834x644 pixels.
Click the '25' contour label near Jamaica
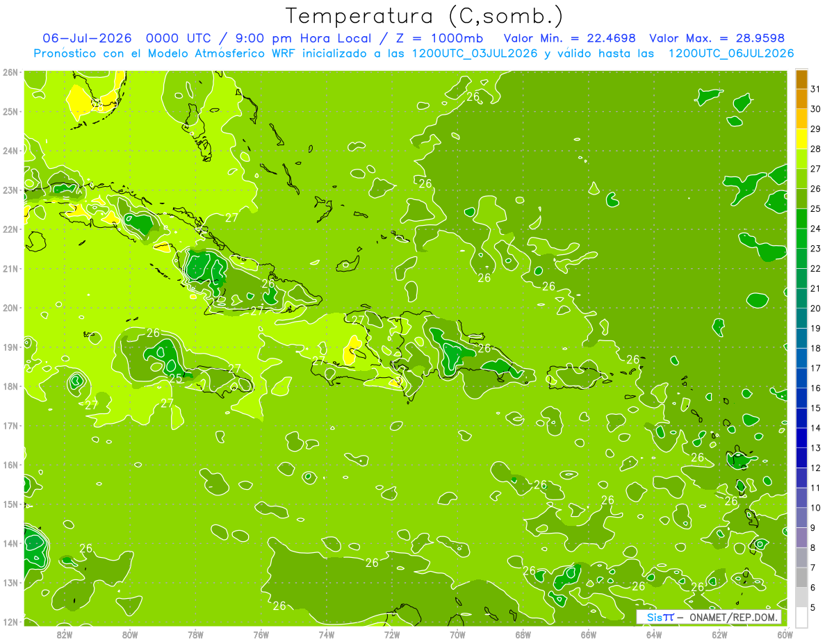[175, 379]
